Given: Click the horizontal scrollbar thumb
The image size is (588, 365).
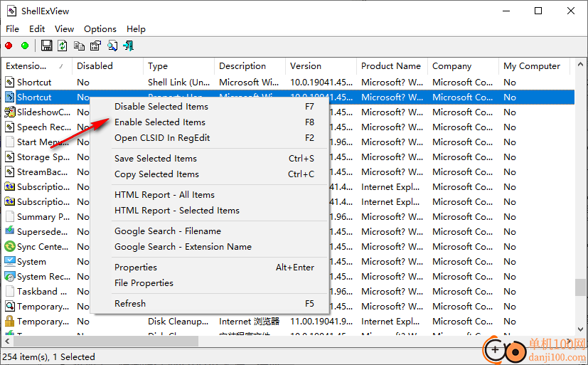Looking at the screenshot, I should tap(106, 342).
